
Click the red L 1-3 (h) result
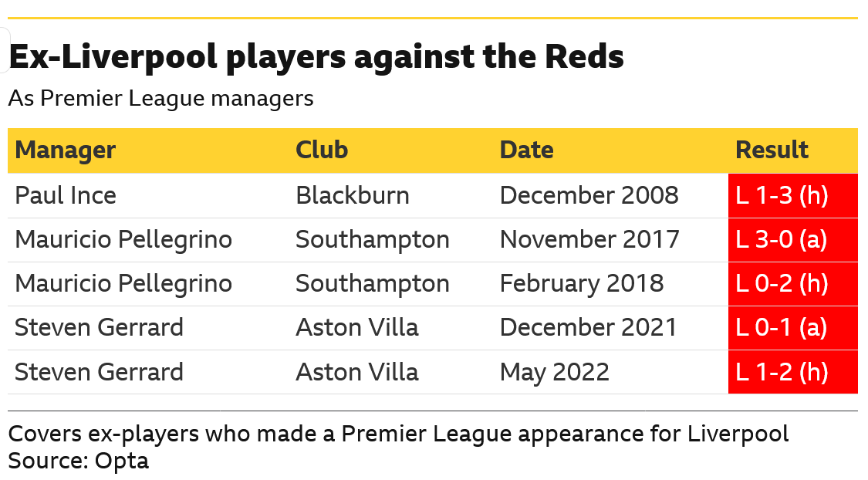coord(792,195)
